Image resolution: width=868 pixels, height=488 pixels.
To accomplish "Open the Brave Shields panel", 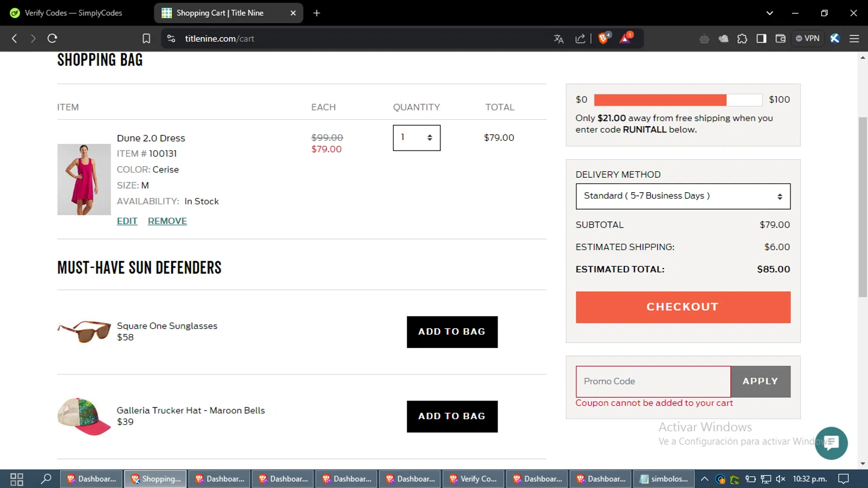I will point(604,38).
